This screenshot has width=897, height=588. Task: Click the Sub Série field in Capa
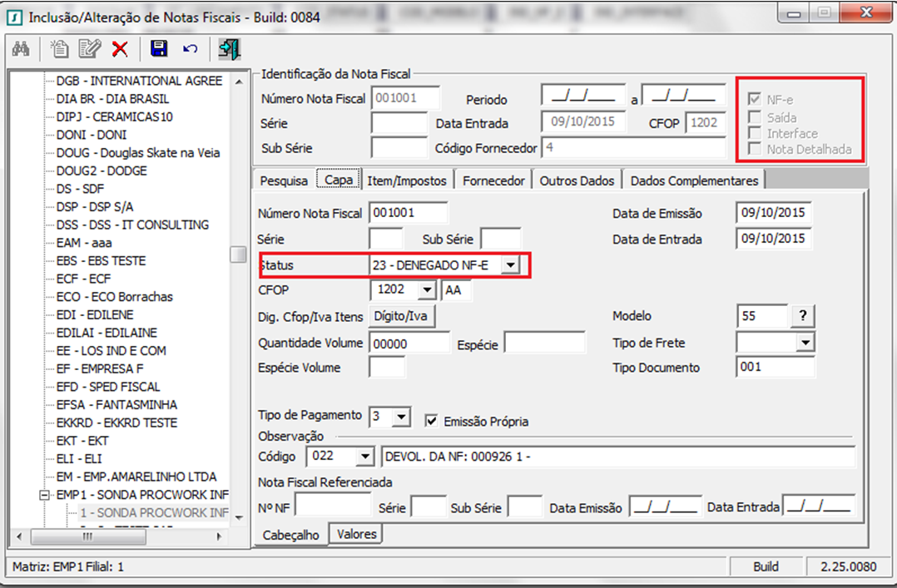(501, 239)
